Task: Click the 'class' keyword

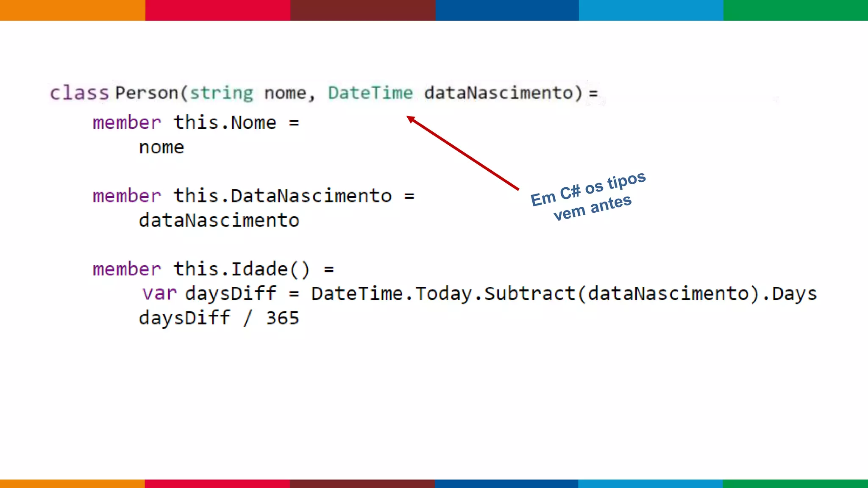Action: [80, 93]
